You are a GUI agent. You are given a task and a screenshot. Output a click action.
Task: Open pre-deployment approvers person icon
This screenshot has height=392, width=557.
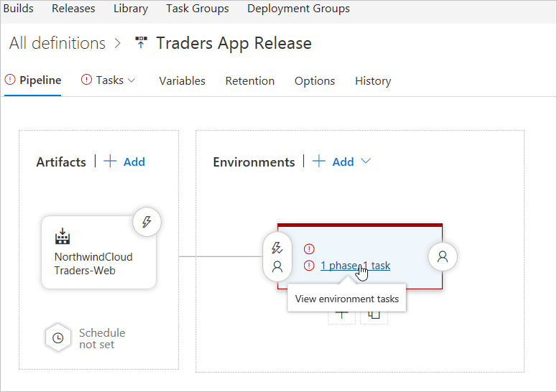pyautogui.click(x=277, y=266)
